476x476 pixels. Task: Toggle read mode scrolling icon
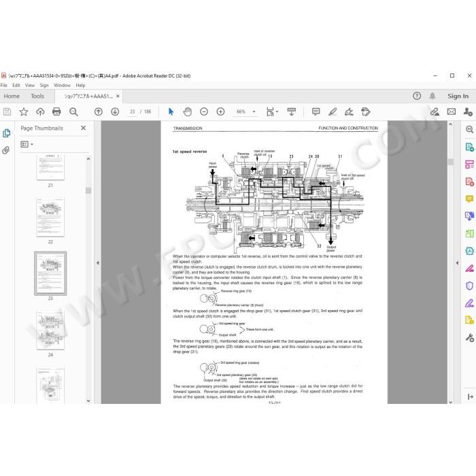point(292,112)
